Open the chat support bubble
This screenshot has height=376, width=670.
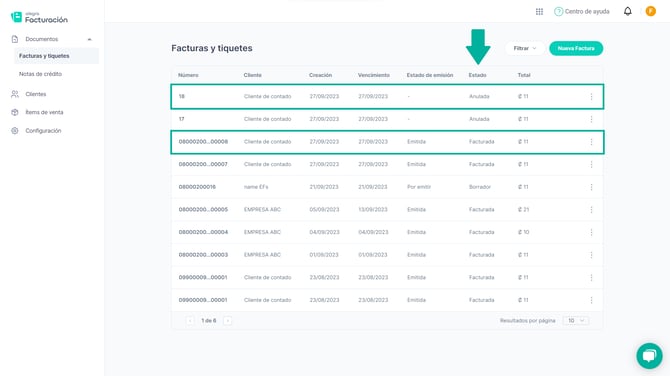[649, 356]
